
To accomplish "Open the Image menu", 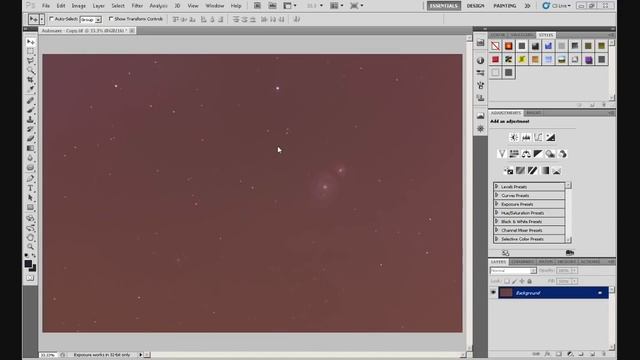I will click(79, 6).
